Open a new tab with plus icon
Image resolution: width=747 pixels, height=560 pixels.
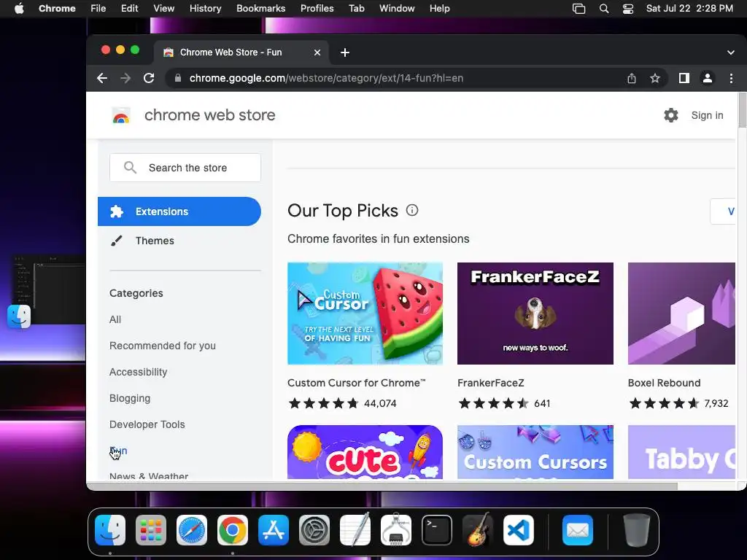click(x=345, y=52)
